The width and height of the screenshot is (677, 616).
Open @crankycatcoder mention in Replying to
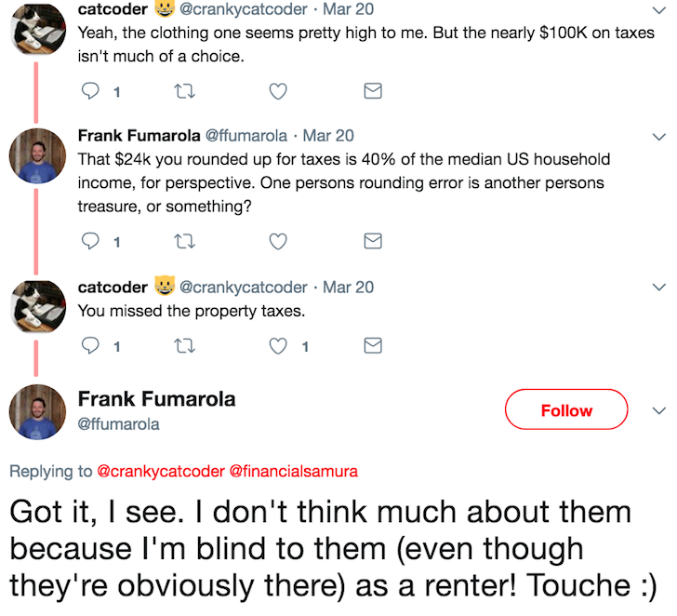coord(161,471)
